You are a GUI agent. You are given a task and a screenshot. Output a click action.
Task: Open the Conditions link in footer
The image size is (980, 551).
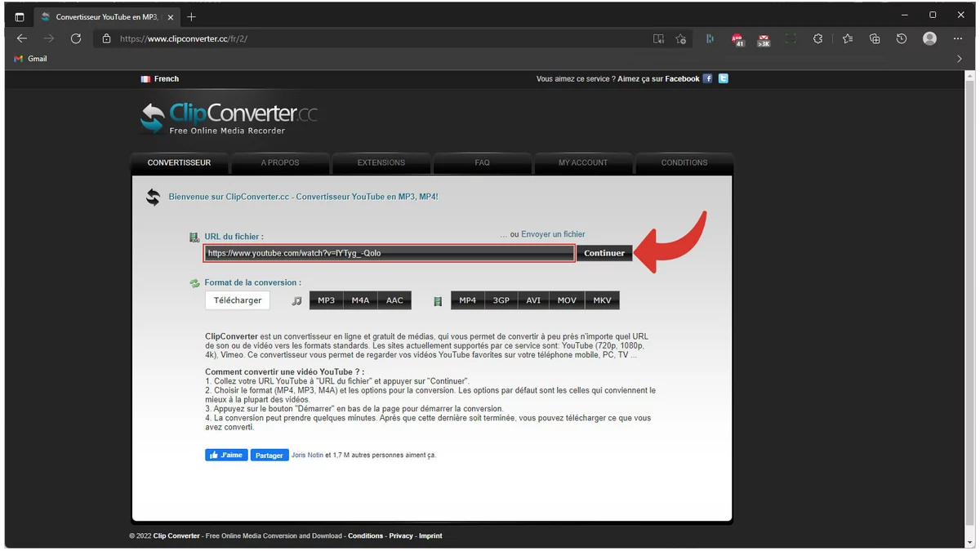pos(365,535)
